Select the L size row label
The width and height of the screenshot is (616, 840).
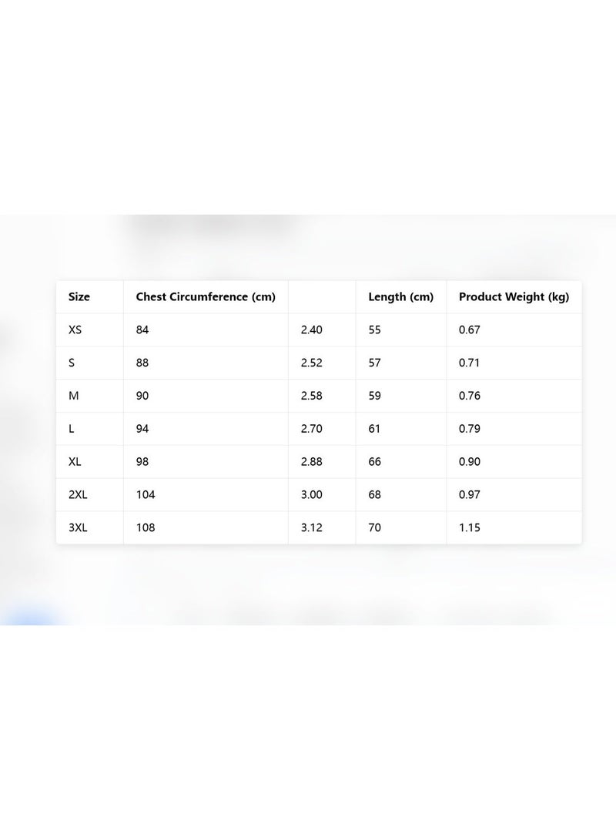[x=72, y=429]
